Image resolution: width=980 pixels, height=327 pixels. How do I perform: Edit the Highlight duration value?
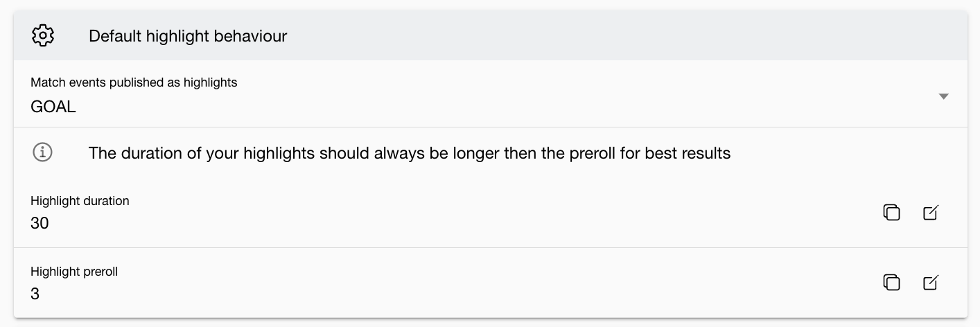(931, 212)
